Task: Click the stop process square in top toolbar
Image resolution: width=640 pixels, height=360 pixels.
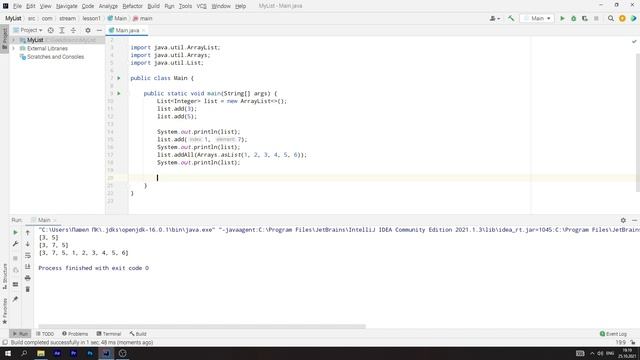Action: tap(596, 18)
